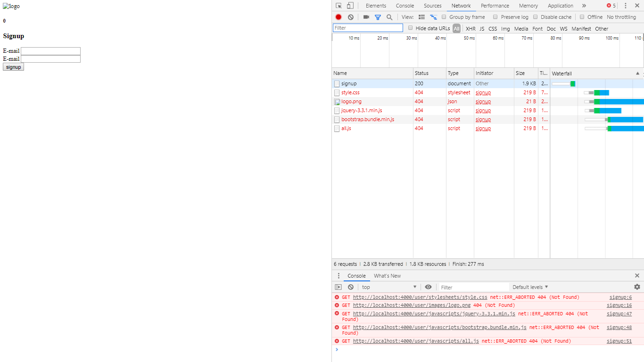Start capturing screenshots with the camera icon
The width and height of the screenshot is (644, 362).
click(x=366, y=16)
